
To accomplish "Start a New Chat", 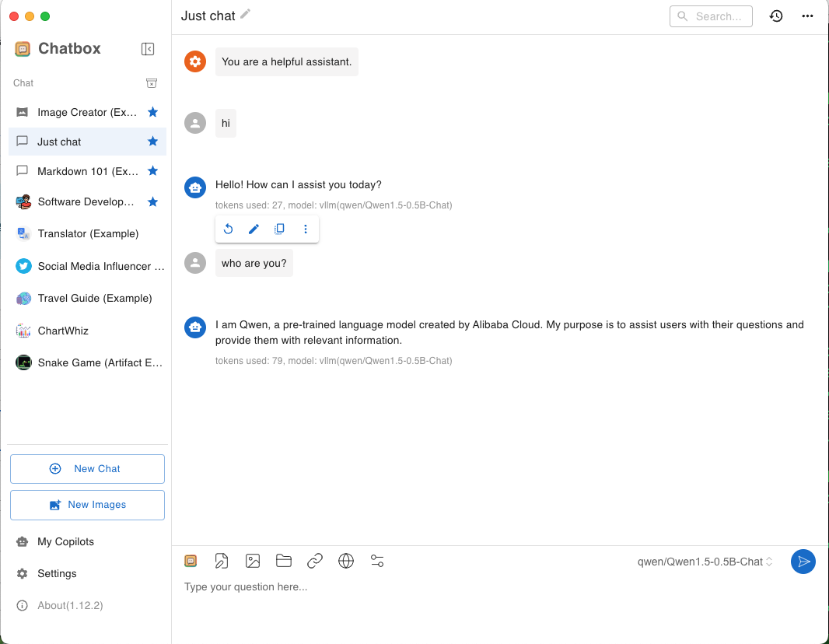I will tap(87, 468).
